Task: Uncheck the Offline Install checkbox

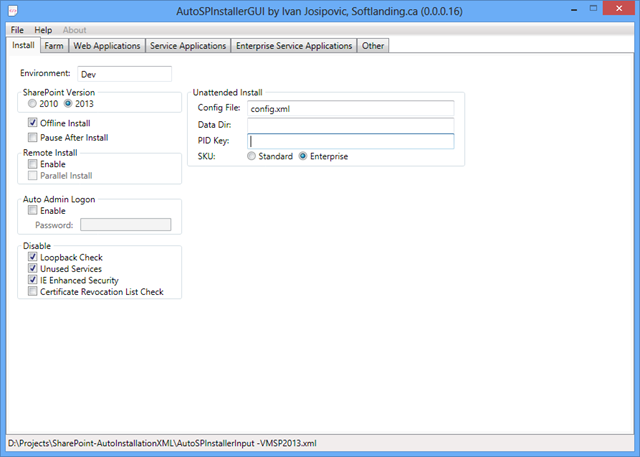Action: (32, 122)
